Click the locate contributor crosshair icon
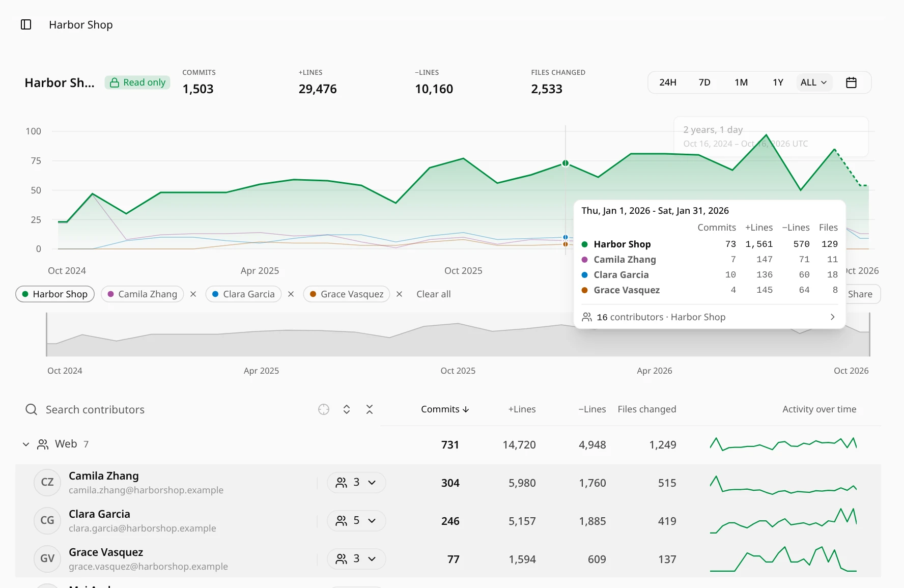 pos(324,409)
